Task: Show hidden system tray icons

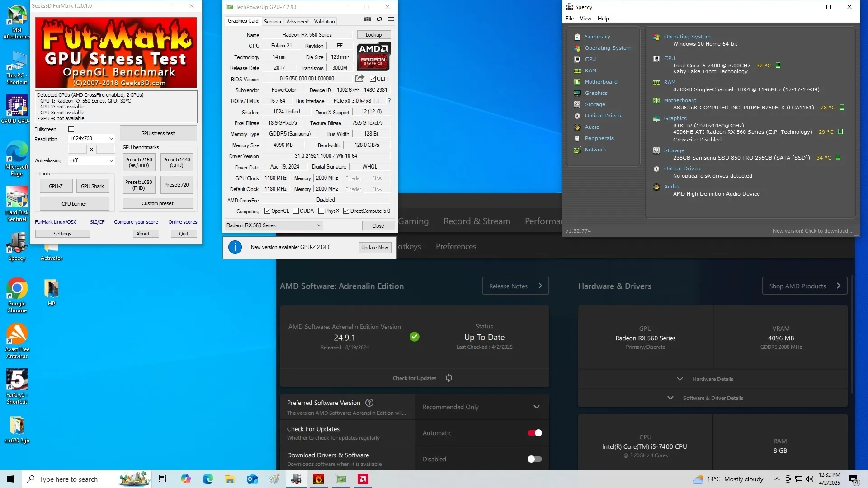Action: (x=777, y=479)
